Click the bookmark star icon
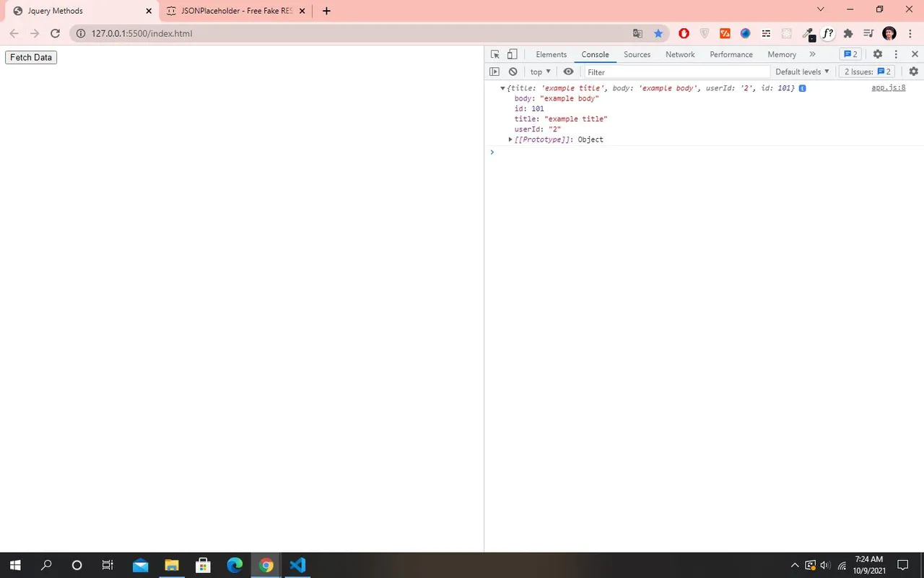 [x=658, y=33]
